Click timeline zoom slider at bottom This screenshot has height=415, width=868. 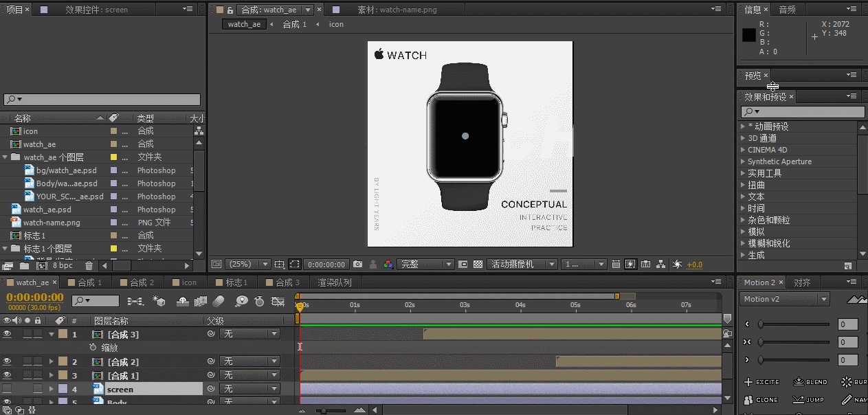pos(324,410)
